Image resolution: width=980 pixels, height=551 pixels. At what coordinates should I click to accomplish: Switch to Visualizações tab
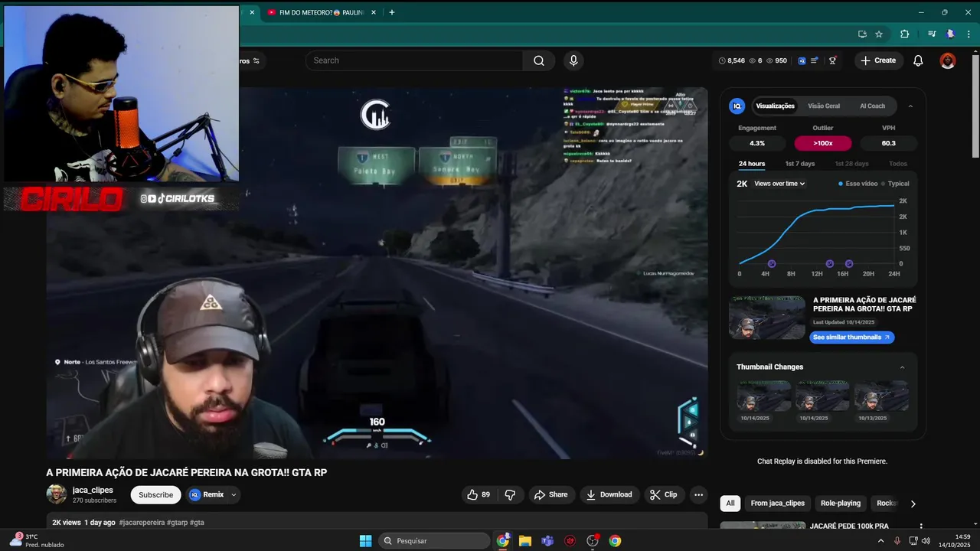[775, 106]
